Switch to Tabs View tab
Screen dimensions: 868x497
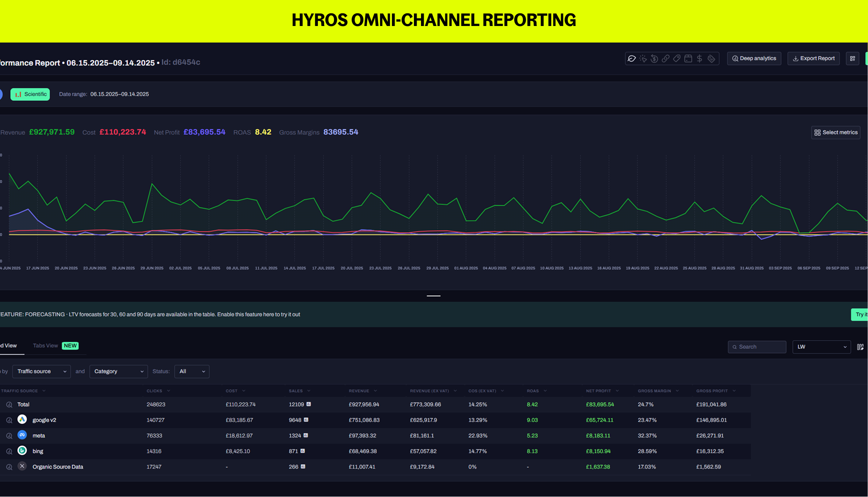[46, 346]
